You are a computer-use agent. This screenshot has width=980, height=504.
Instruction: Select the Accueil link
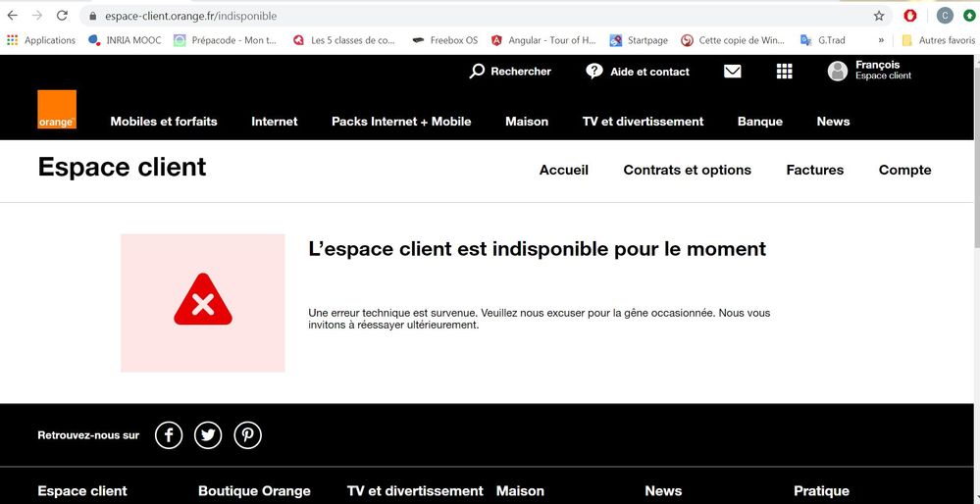(x=564, y=170)
